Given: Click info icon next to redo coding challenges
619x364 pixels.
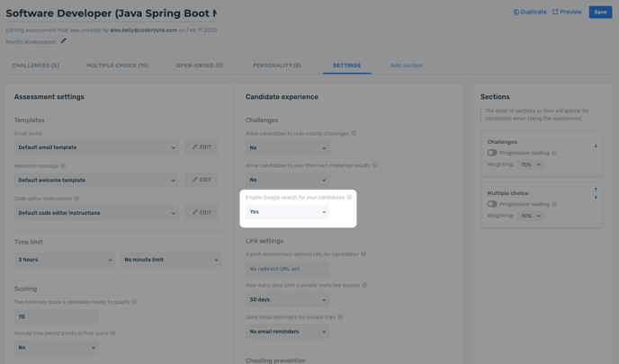Looking at the screenshot, I should click(x=354, y=134).
